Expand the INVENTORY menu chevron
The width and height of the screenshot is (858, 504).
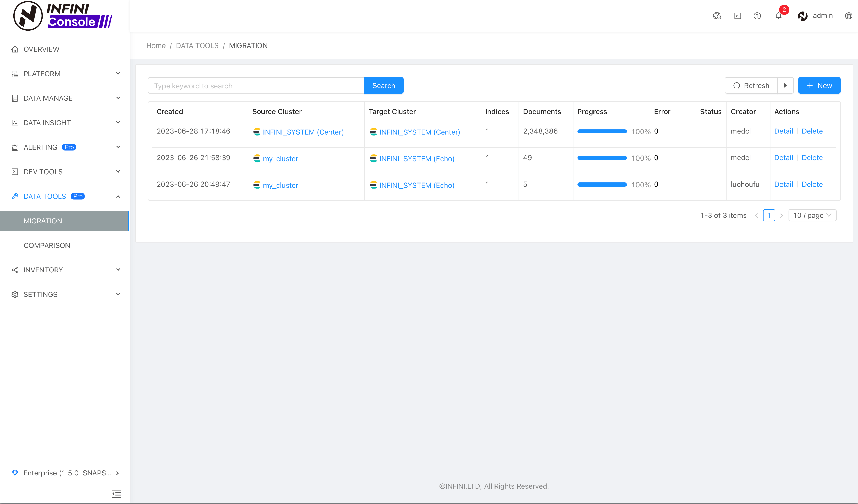tap(118, 270)
